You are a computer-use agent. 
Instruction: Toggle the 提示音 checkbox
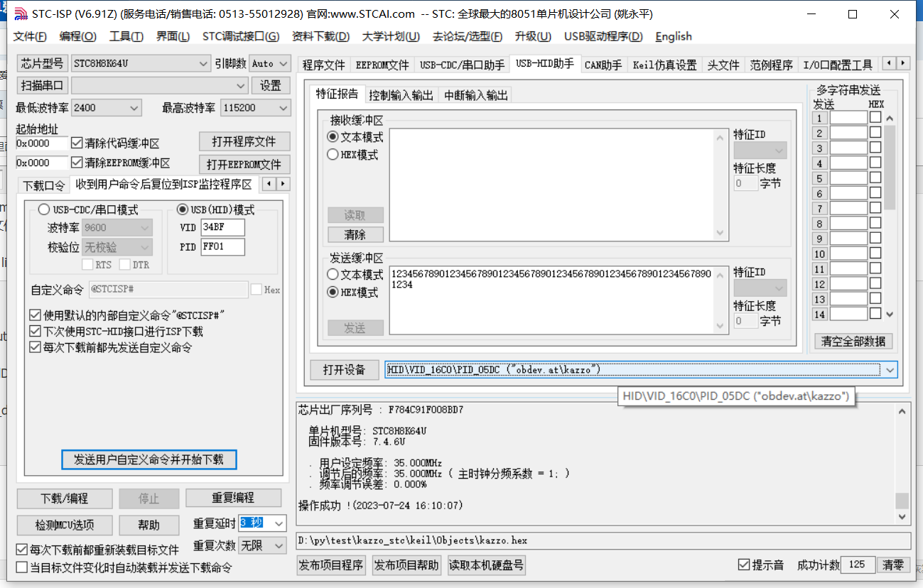(x=744, y=565)
